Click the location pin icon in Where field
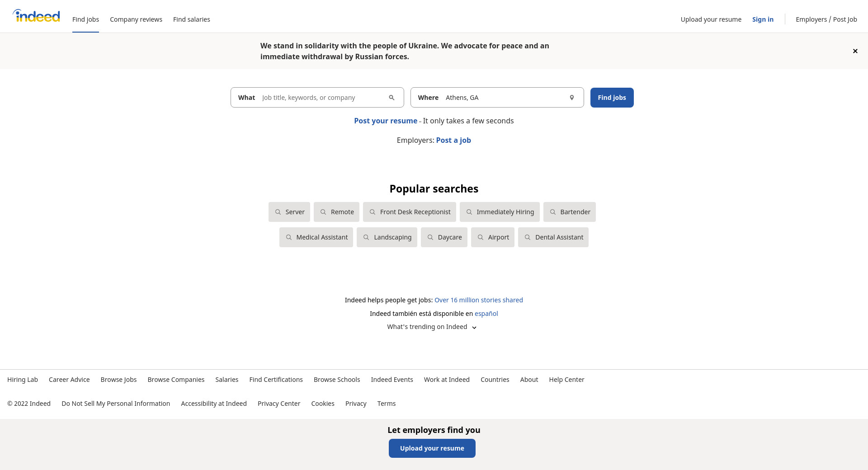Viewport: 868px width, 470px height. pos(571,98)
